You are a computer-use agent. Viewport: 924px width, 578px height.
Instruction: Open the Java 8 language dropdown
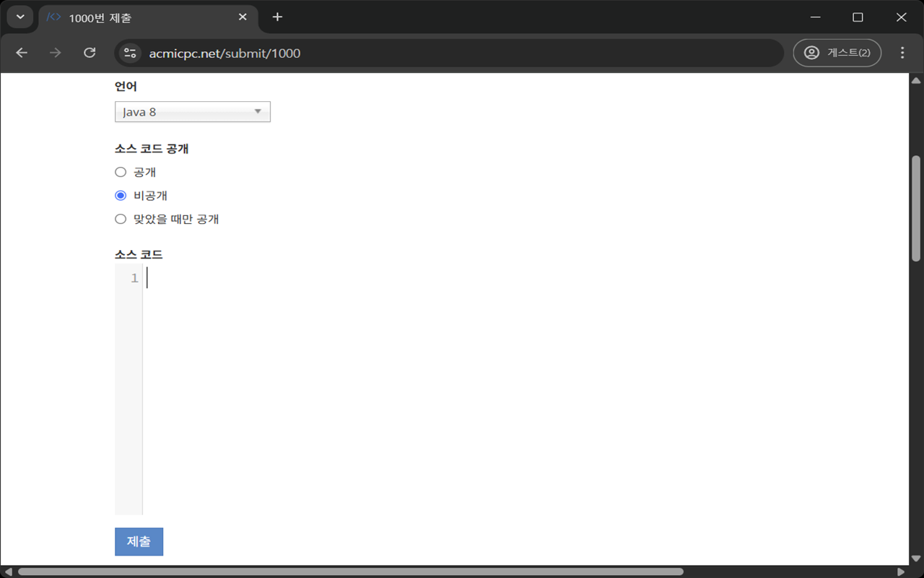tap(192, 111)
